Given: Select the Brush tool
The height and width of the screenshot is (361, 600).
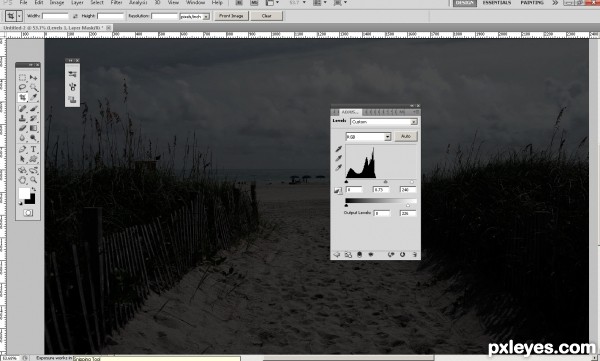Looking at the screenshot, I should point(33,109).
